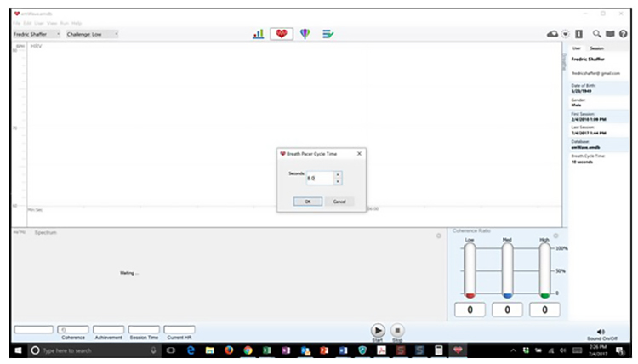Open the help question mark icon
The width and height of the screenshot is (638, 364).
[x=623, y=34]
